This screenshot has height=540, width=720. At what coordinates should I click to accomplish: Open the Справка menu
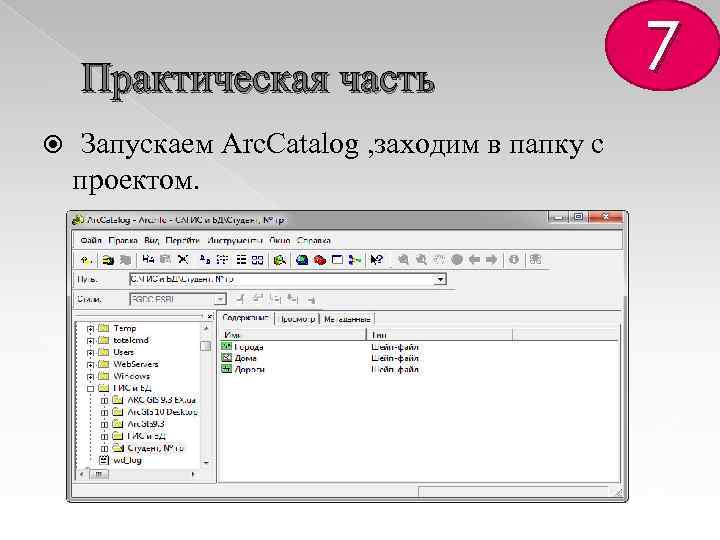314,240
